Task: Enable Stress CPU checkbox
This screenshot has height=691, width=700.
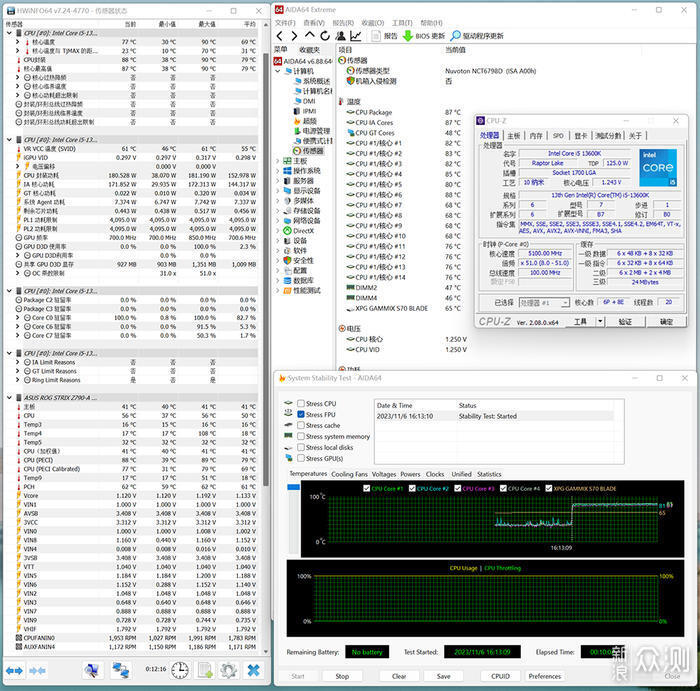Action: point(301,404)
